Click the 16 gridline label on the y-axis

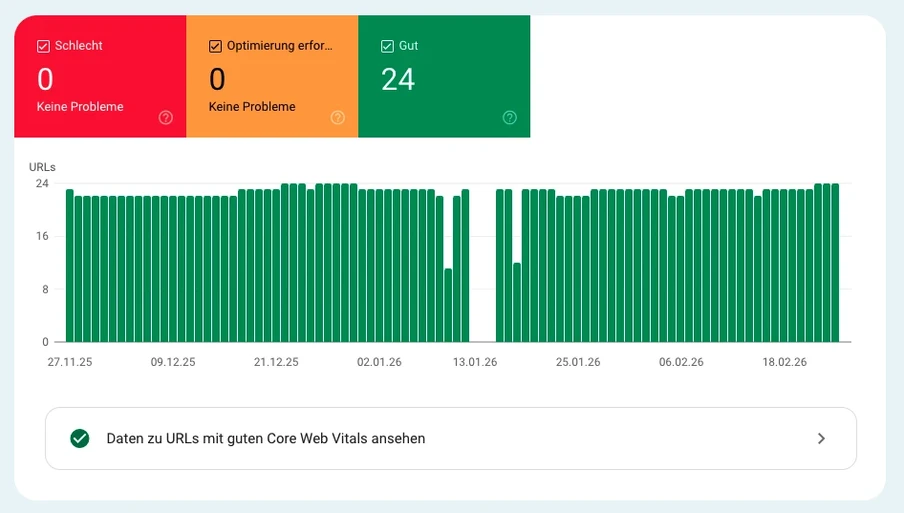(42, 236)
